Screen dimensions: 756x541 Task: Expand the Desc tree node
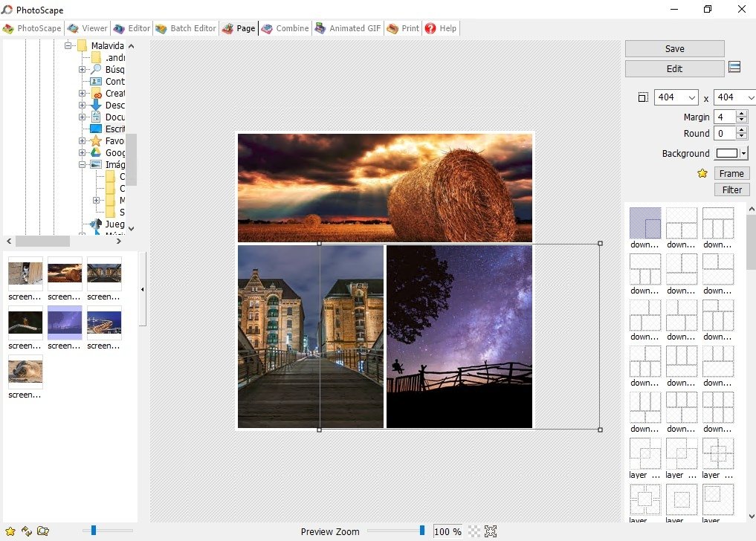coord(82,105)
